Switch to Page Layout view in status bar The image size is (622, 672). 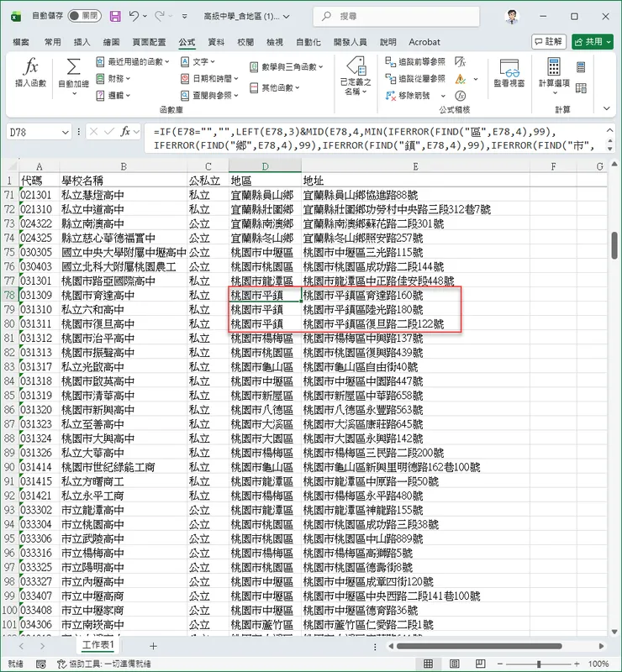click(454, 664)
